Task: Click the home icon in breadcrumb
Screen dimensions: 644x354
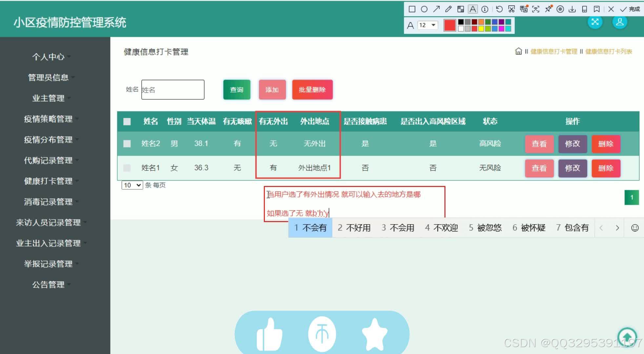Action: tap(518, 51)
